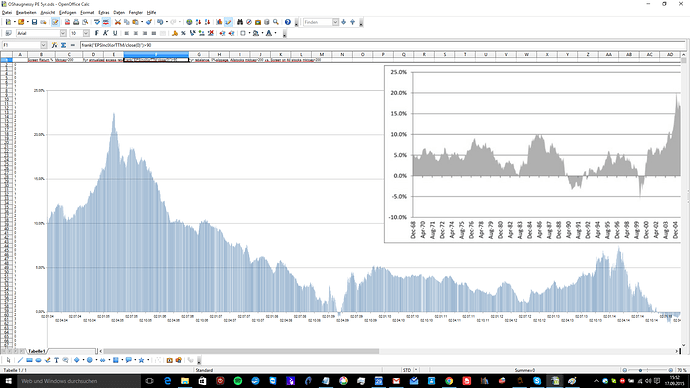This screenshot has height=388, width=690.
Task: Open the Find & Replace binoculars icon
Action: (x=240, y=22)
